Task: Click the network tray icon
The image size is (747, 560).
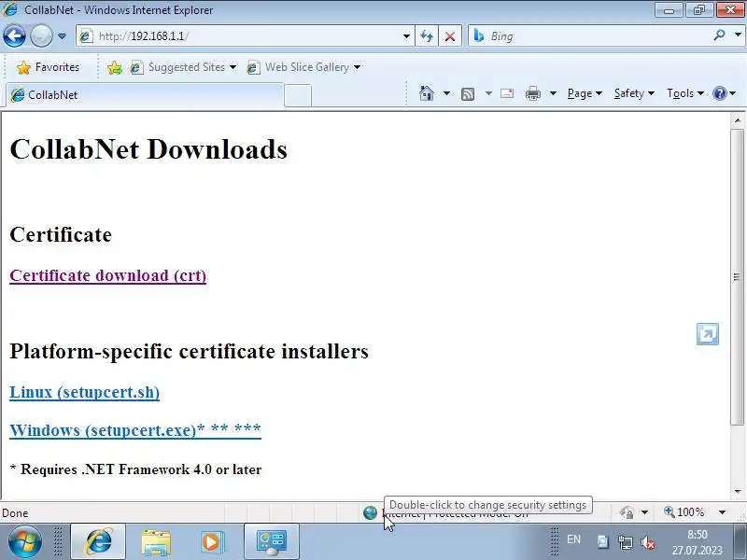Action: (625, 542)
